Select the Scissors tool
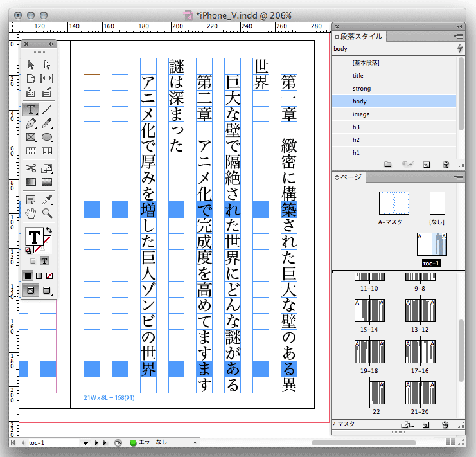Image resolution: width=476 pixels, height=457 pixels. click(31, 168)
